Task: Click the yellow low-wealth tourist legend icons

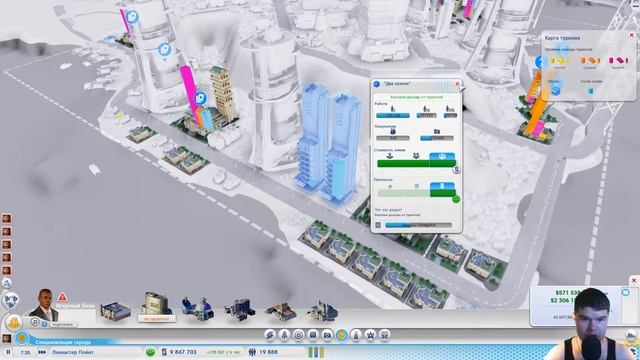Action: 560,61
